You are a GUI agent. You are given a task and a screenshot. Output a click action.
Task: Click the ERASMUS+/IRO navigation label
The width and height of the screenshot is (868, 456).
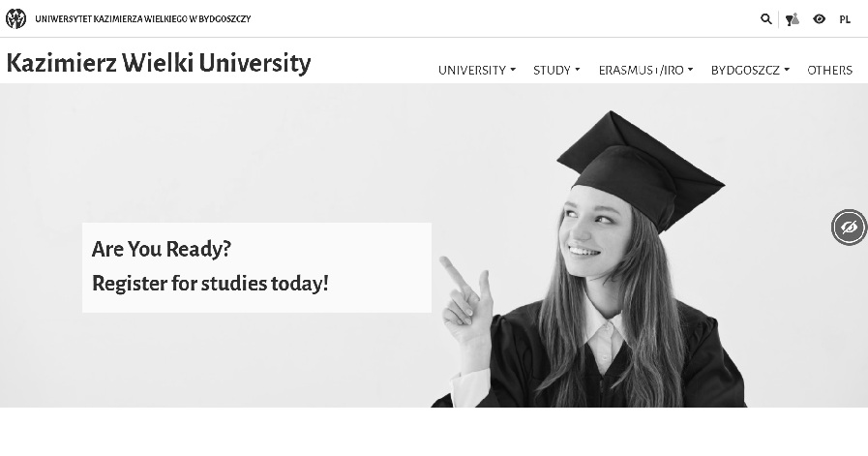coord(641,70)
